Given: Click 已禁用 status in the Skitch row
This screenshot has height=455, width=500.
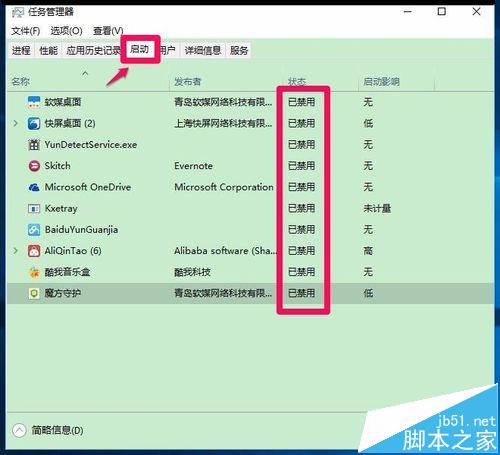Looking at the screenshot, I should pos(301,166).
